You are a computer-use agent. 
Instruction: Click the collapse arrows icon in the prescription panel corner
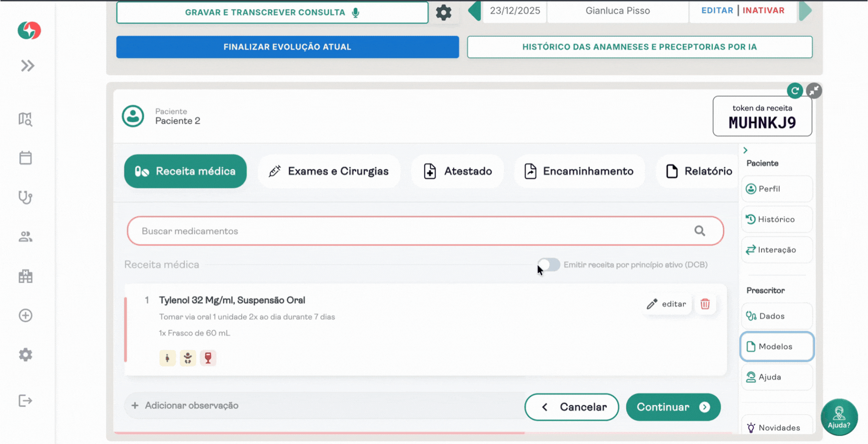[814, 91]
